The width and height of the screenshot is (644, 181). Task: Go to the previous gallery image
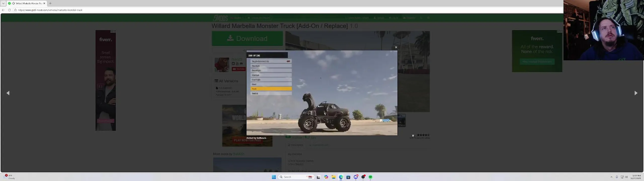[8, 93]
